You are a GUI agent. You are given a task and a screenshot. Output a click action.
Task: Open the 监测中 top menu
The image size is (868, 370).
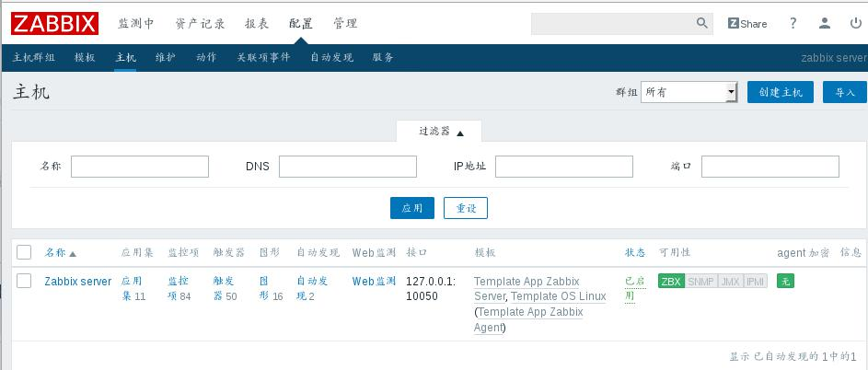click(136, 23)
